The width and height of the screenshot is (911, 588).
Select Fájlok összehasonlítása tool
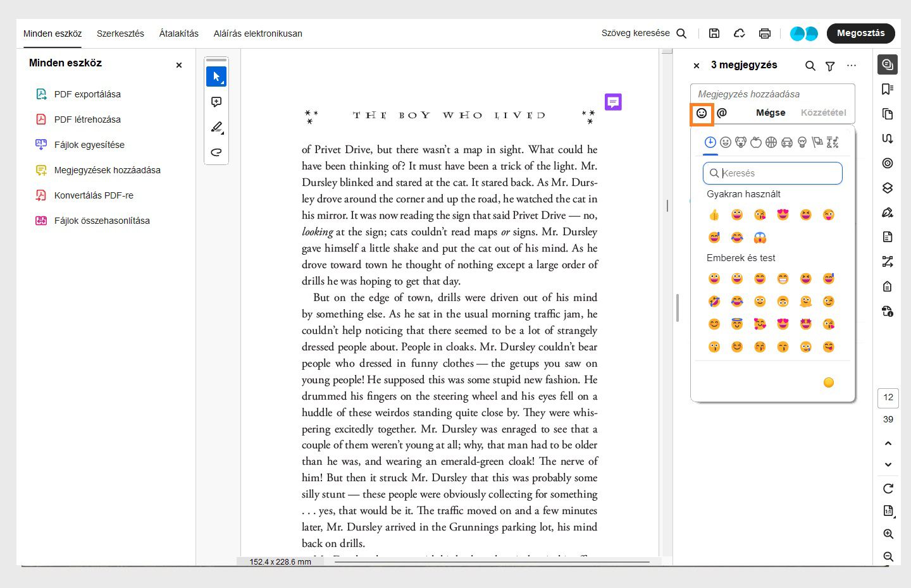click(x=92, y=221)
